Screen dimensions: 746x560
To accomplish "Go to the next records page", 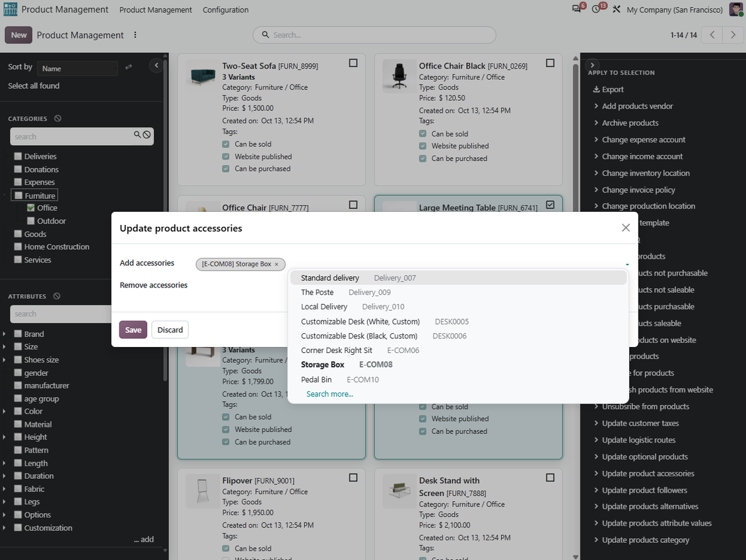I will point(733,35).
